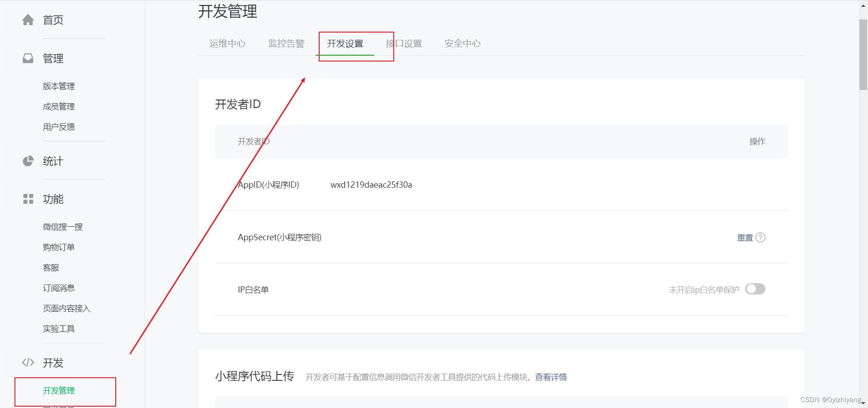Click the code brackets icon beside 开发
Image resolution: width=868 pixels, height=408 pixels.
point(28,362)
